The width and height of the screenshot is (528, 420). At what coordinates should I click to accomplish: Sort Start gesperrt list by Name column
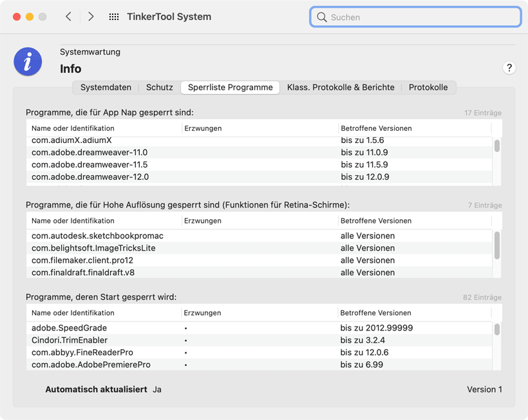(x=104, y=313)
